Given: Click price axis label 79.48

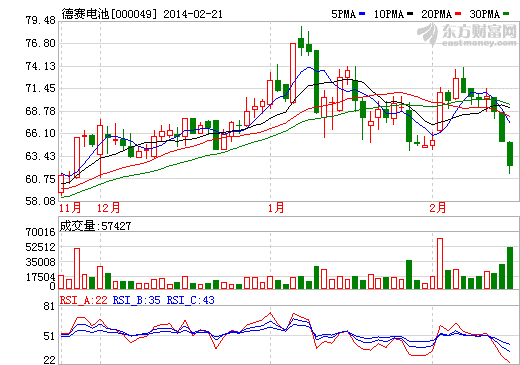Looking at the screenshot, I should 40,20.
